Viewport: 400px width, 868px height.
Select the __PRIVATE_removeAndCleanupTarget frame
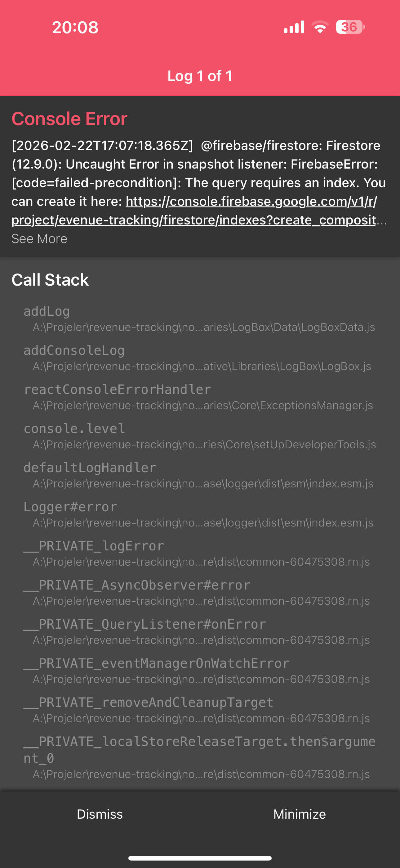(x=200, y=709)
